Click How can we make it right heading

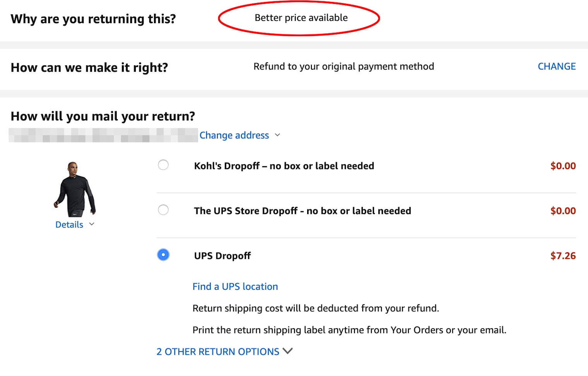[x=89, y=67]
